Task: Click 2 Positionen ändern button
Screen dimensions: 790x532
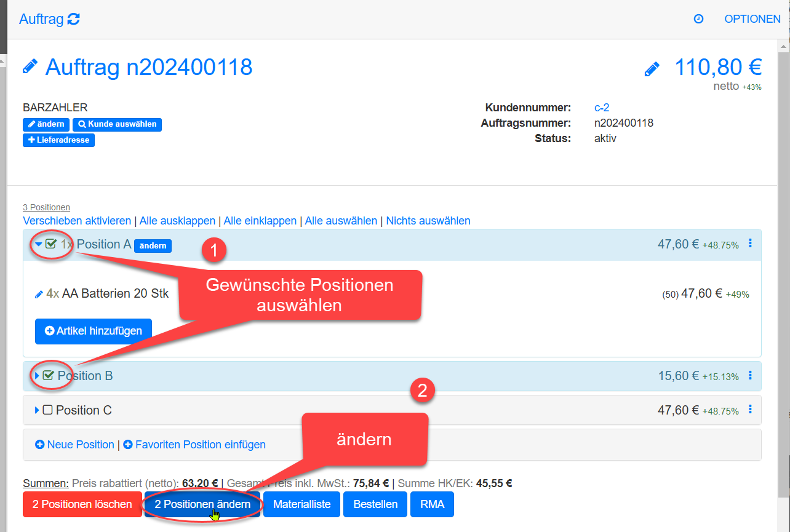Action: tap(202, 504)
